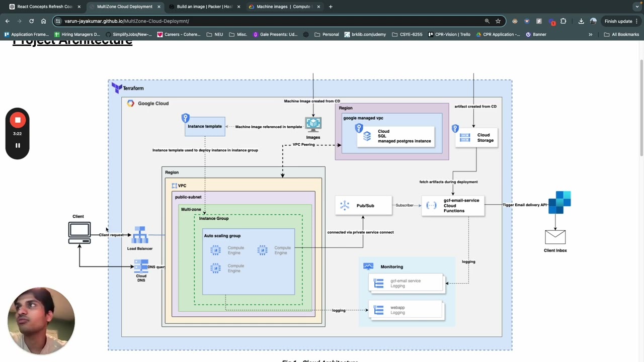Expand the tab search dropdown
The image size is (644, 362).
(x=637, y=7)
